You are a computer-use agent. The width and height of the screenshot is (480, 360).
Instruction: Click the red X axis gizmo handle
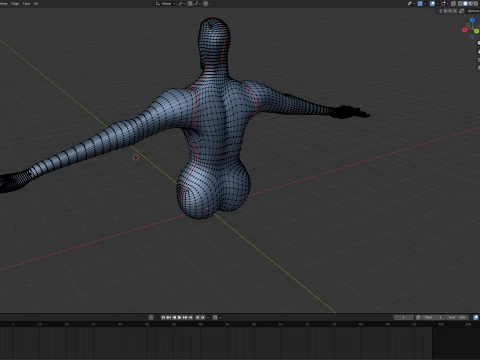coord(464,30)
